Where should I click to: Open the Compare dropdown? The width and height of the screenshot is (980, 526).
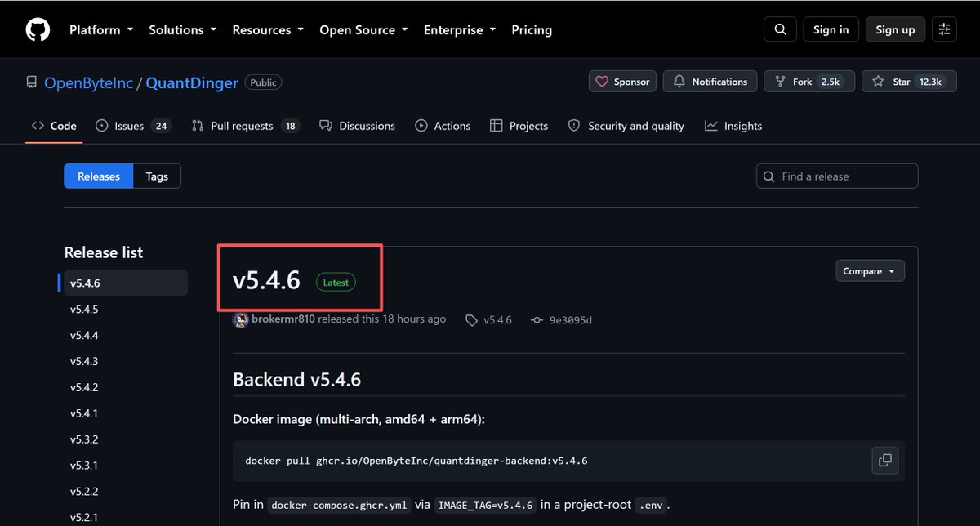pos(870,271)
